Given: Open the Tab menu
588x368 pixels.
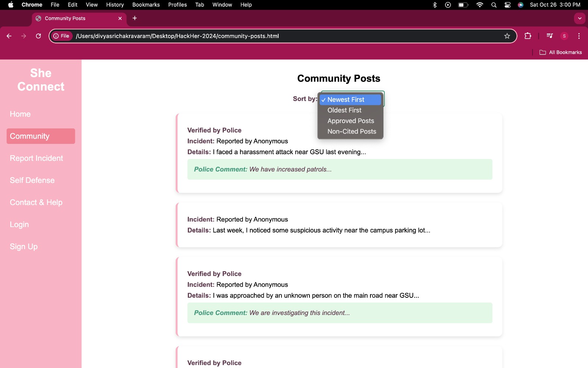Looking at the screenshot, I should (x=200, y=5).
